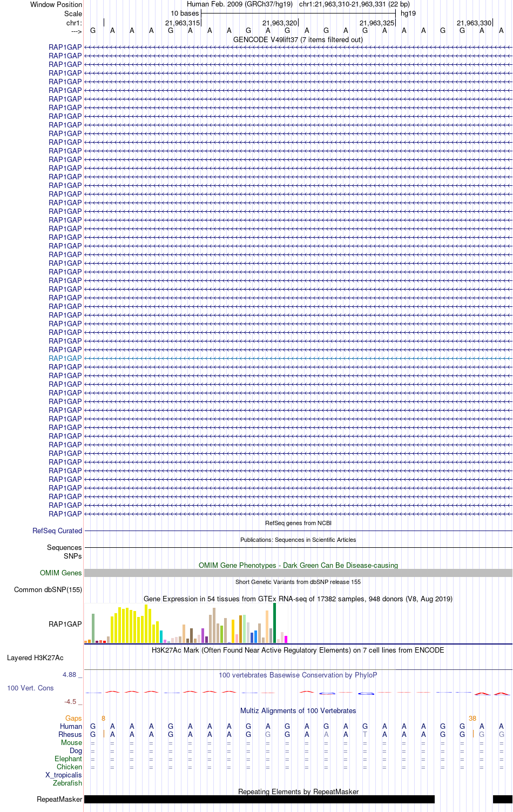The width and height of the screenshot is (513, 812).
Task: Select the Scale track label
Action: coord(73,14)
